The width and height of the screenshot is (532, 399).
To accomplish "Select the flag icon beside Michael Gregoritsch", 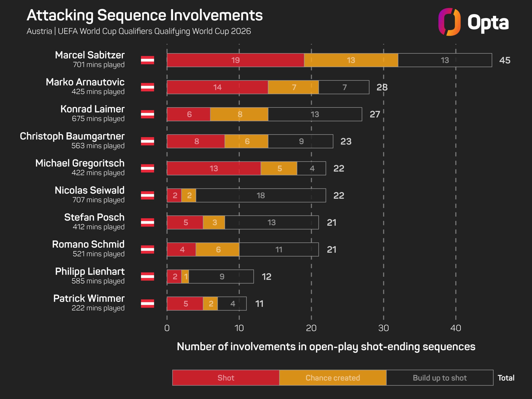I will pyautogui.click(x=147, y=168).
